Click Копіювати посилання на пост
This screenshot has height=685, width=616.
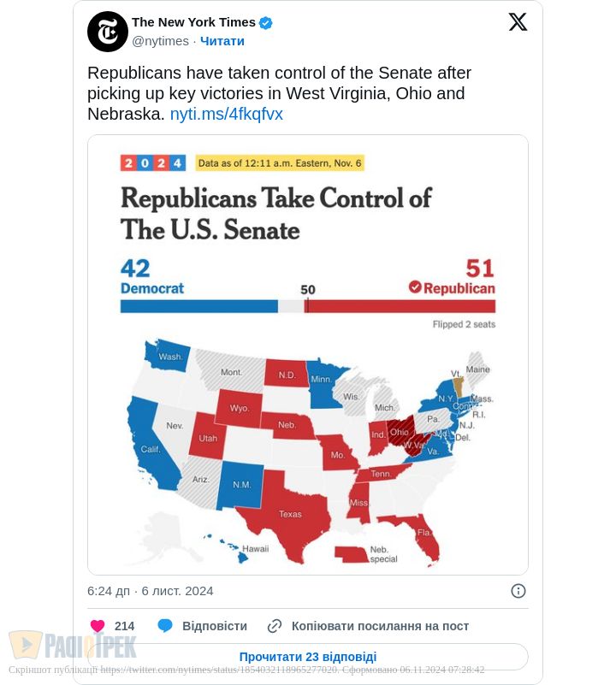380,626
